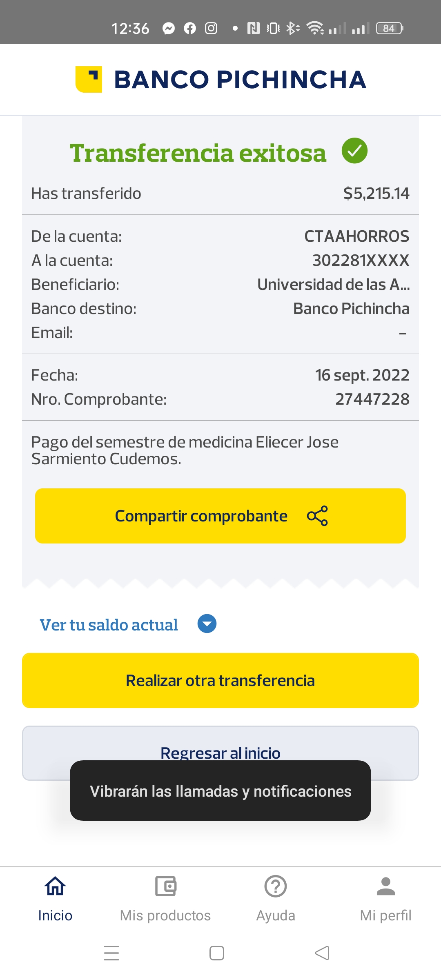Tap the Android back triangle button
Screen dimensions: 441x980
pos(322,953)
